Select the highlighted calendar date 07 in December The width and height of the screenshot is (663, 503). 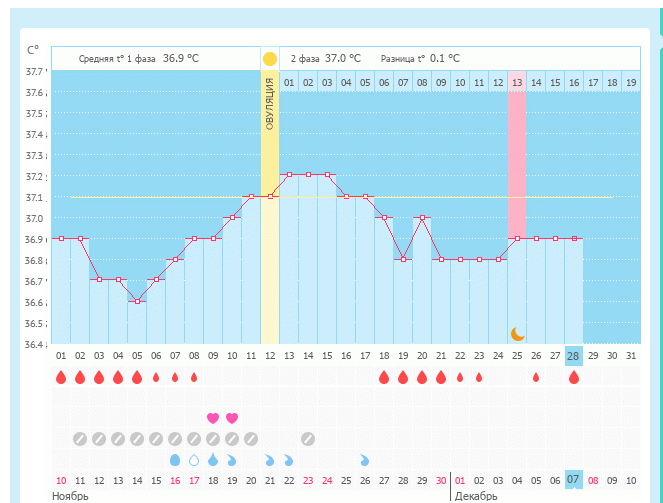tap(573, 480)
